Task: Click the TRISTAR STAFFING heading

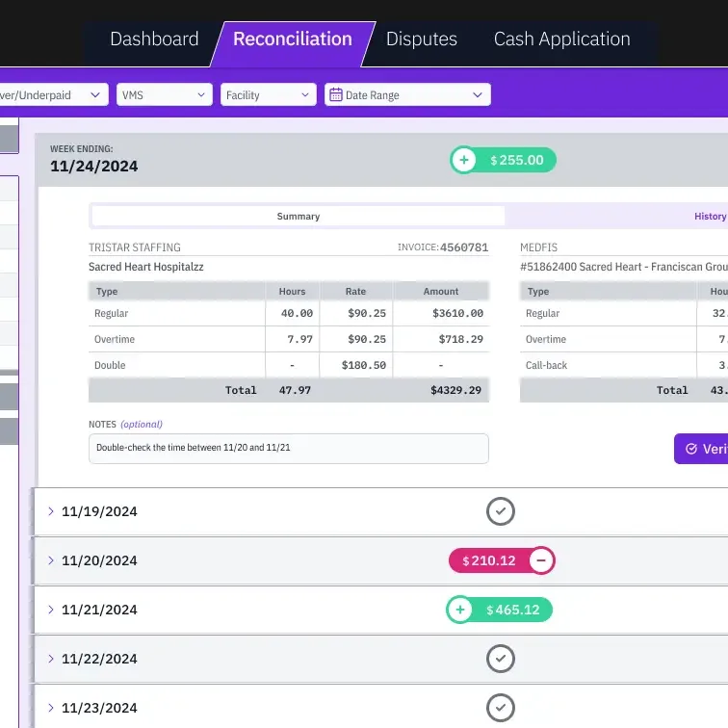Action: (135, 247)
